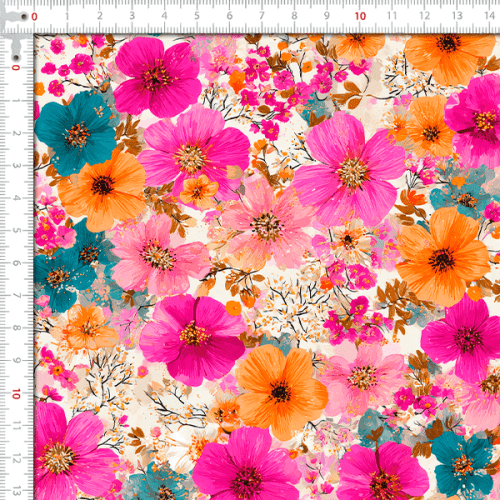Click the number 12 on the left ruler

tap(16, 459)
